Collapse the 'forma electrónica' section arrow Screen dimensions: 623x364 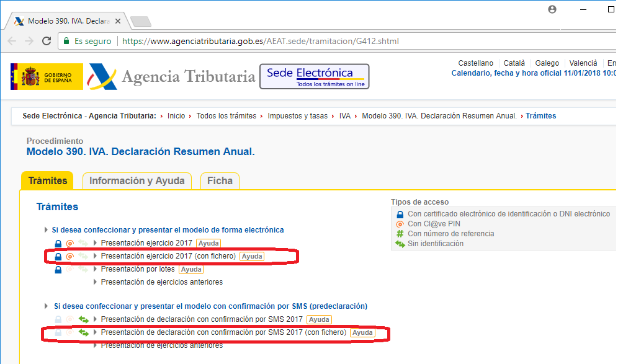[46, 230]
